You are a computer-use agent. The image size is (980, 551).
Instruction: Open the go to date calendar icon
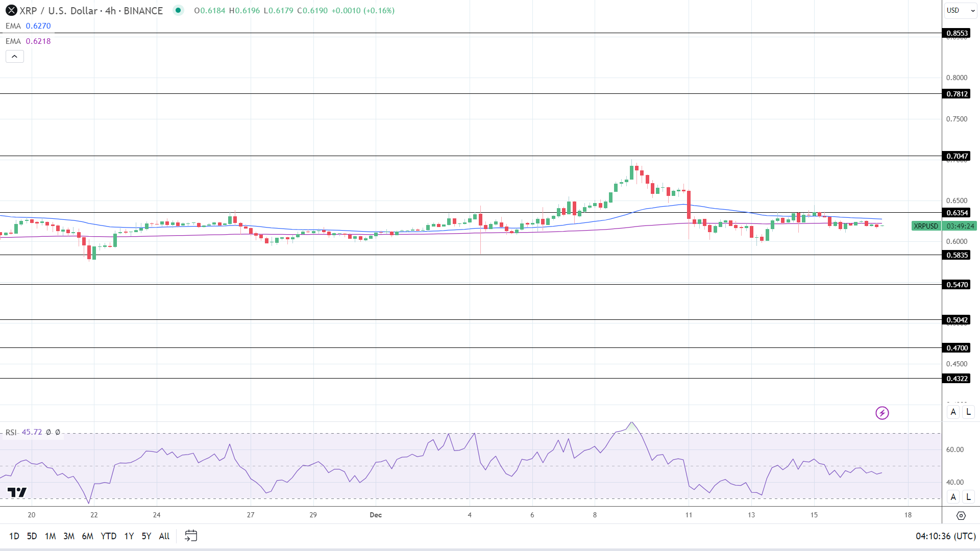[x=191, y=536]
